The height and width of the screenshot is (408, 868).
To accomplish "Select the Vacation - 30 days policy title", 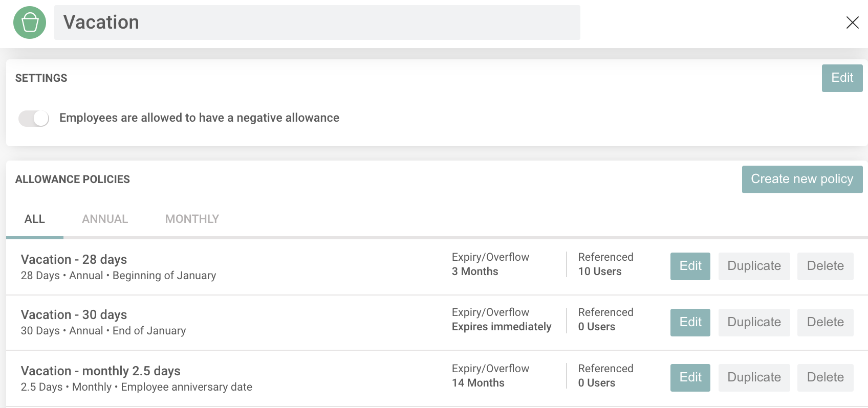I will [74, 315].
